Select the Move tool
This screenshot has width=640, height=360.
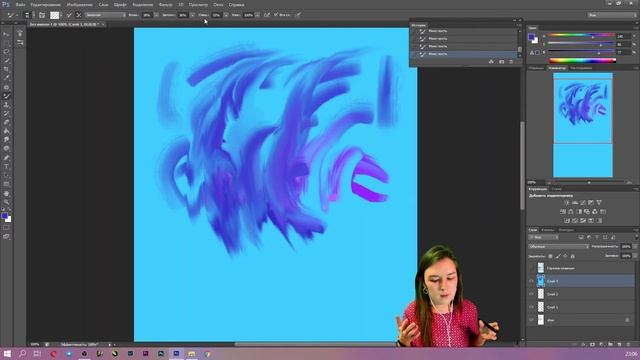pos(6,34)
